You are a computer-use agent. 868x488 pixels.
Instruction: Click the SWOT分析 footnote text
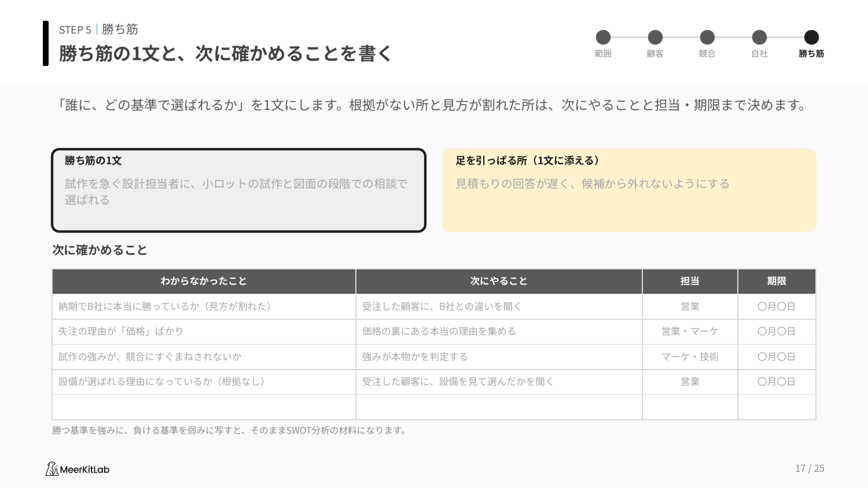click(x=229, y=430)
